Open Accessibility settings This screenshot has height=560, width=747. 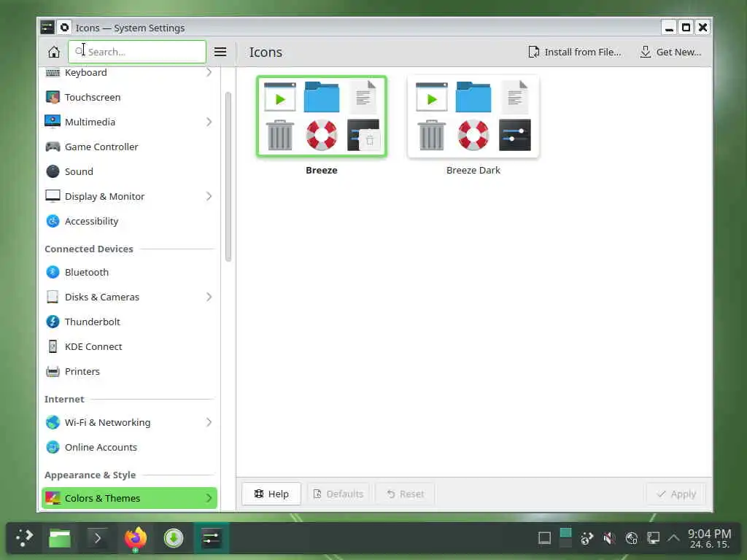(129, 221)
